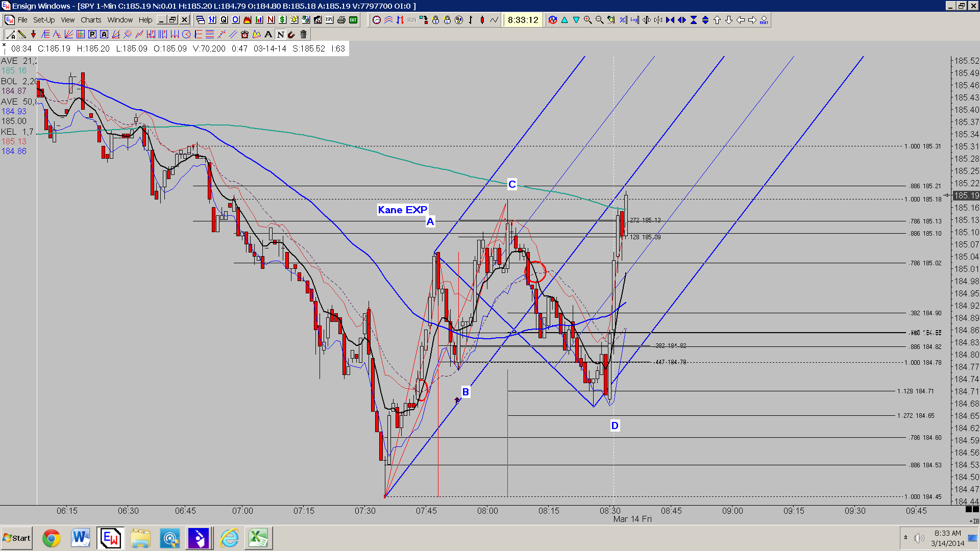Viewport: 980px width, 551px height.
Task: Select the grid drawing tool
Action: coord(80,34)
